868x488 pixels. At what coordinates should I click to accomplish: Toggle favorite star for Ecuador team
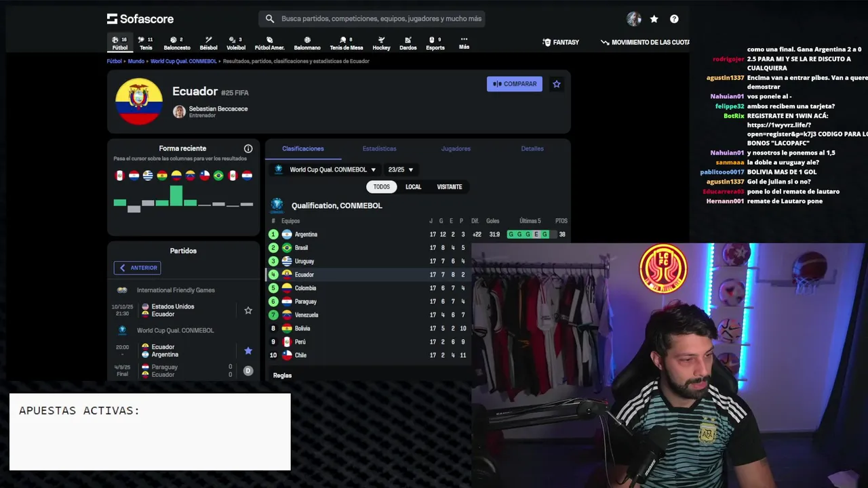click(x=557, y=84)
